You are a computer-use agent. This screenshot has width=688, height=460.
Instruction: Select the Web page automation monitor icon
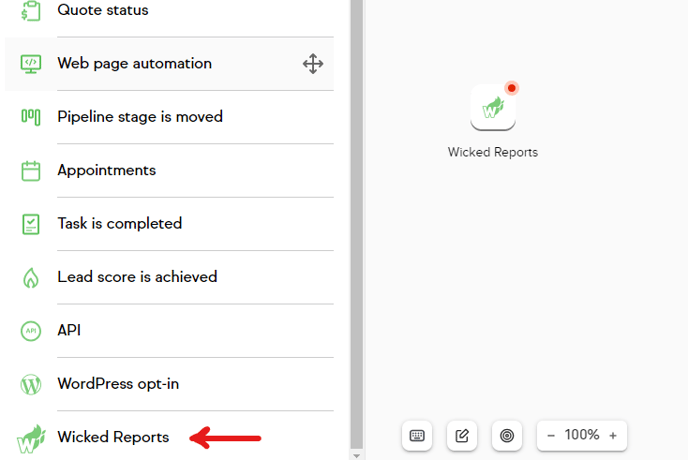(x=31, y=64)
